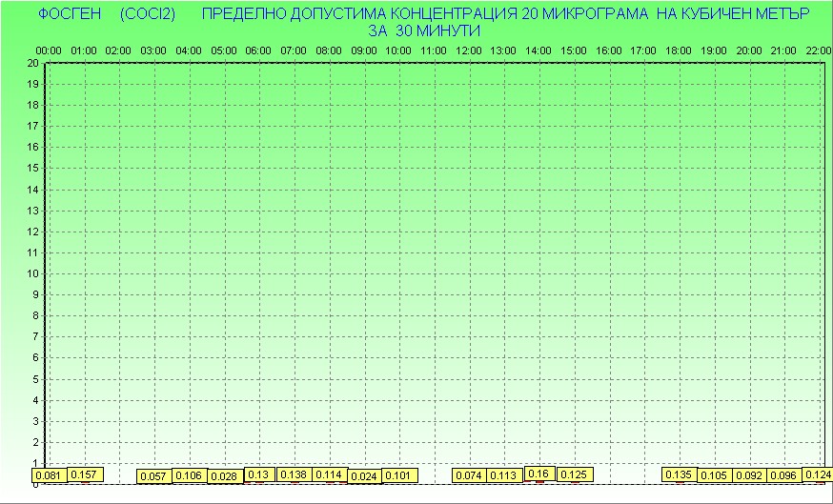Select the 0.101 value label
This screenshot has height=504, width=833.
coord(399,474)
